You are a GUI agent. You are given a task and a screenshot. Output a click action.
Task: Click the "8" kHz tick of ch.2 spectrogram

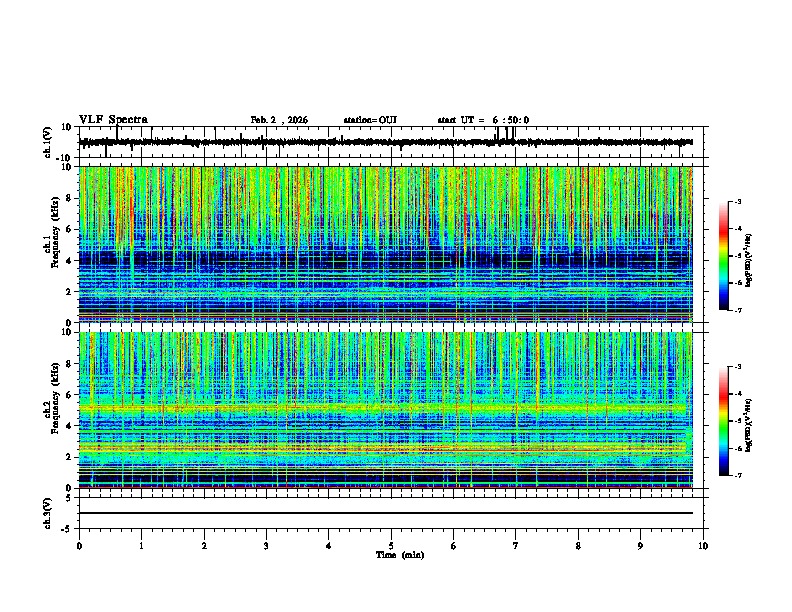69,364
